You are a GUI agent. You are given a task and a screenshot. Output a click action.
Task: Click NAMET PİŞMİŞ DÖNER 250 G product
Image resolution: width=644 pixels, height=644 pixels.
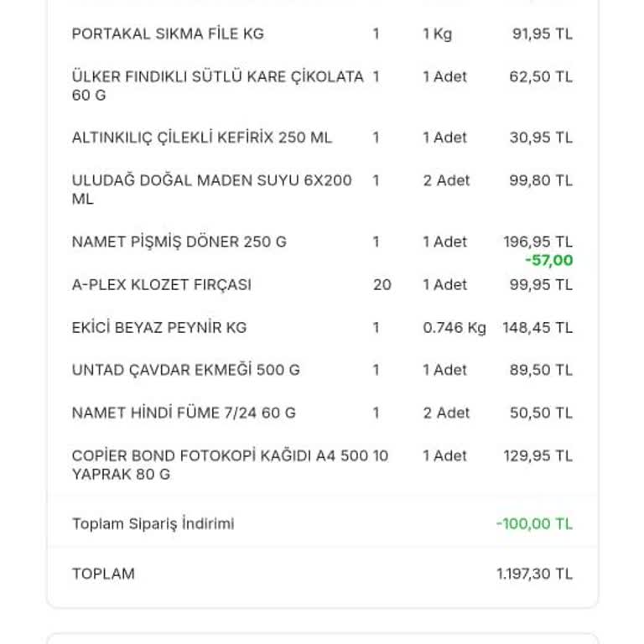(179, 242)
